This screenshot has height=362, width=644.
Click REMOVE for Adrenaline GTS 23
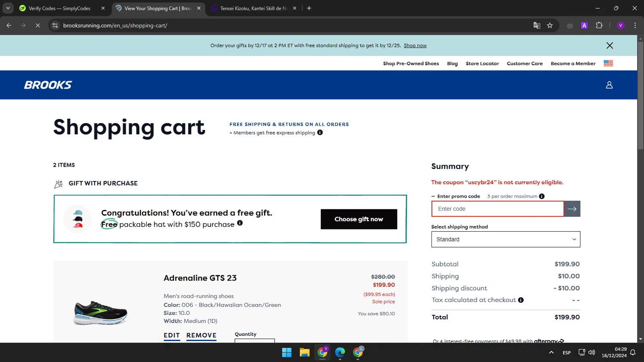coord(201,336)
